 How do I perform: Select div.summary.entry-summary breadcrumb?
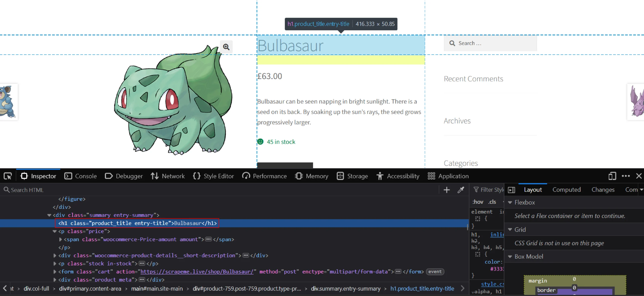[x=346, y=289]
